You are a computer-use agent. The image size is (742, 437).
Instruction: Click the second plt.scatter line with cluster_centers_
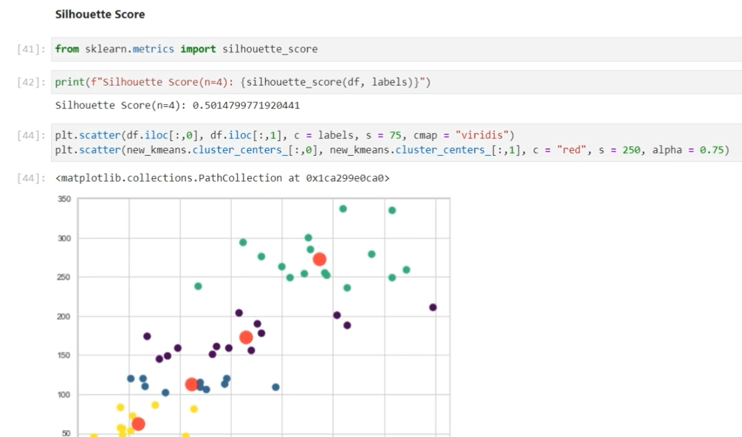pyautogui.click(x=390, y=151)
